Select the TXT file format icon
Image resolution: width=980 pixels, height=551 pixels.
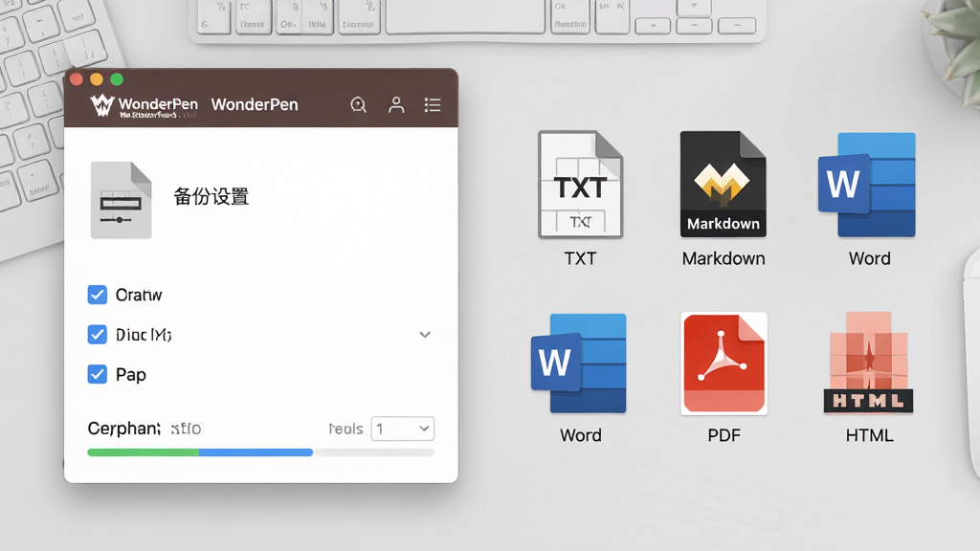581,185
